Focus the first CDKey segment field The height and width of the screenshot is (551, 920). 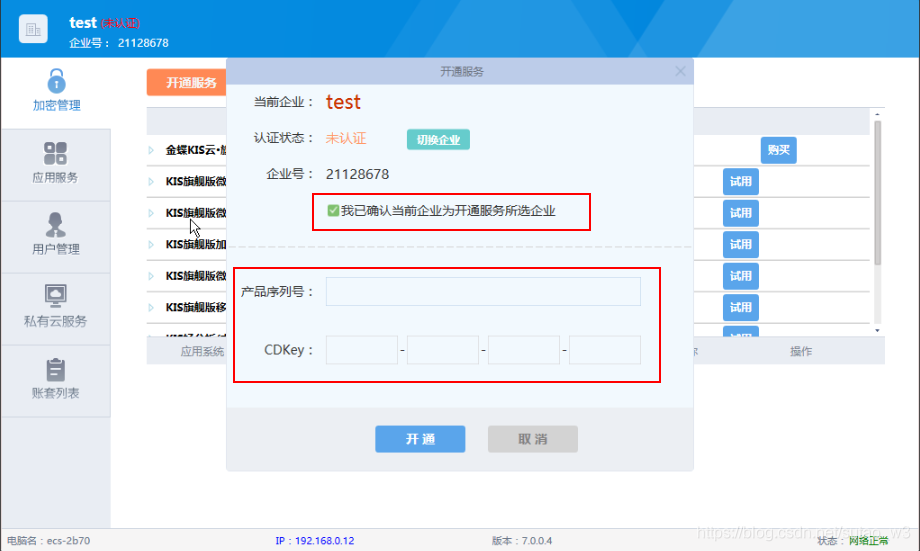coord(361,350)
